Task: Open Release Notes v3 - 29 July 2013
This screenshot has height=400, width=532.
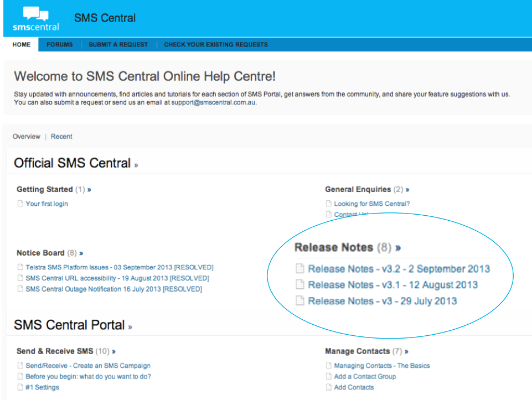Action: (383, 301)
